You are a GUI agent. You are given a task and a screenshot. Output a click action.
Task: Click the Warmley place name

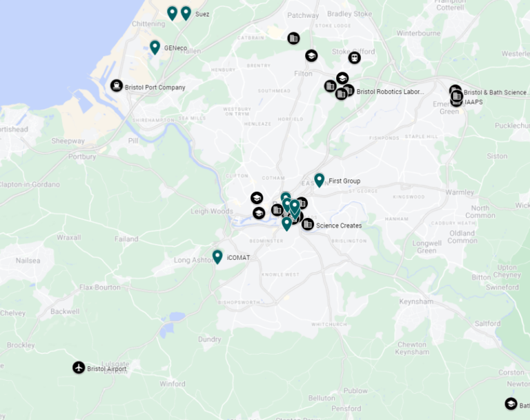(460, 192)
